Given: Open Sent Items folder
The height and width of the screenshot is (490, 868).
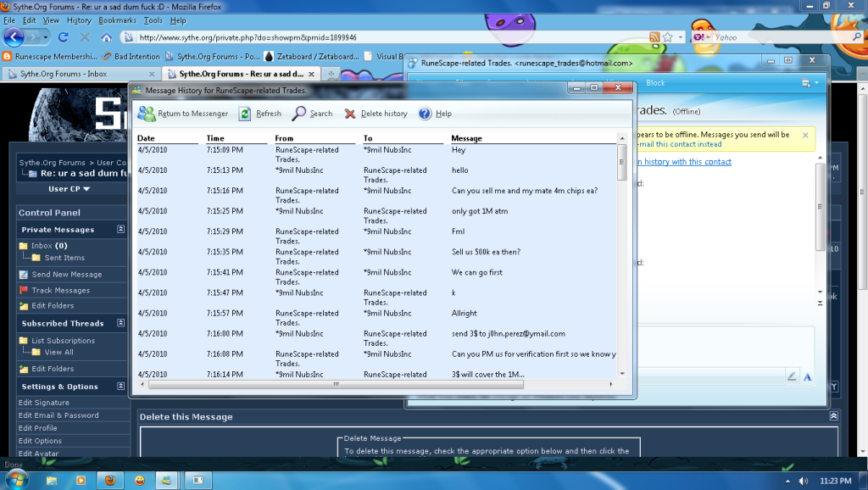Looking at the screenshot, I should click(x=64, y=258).
